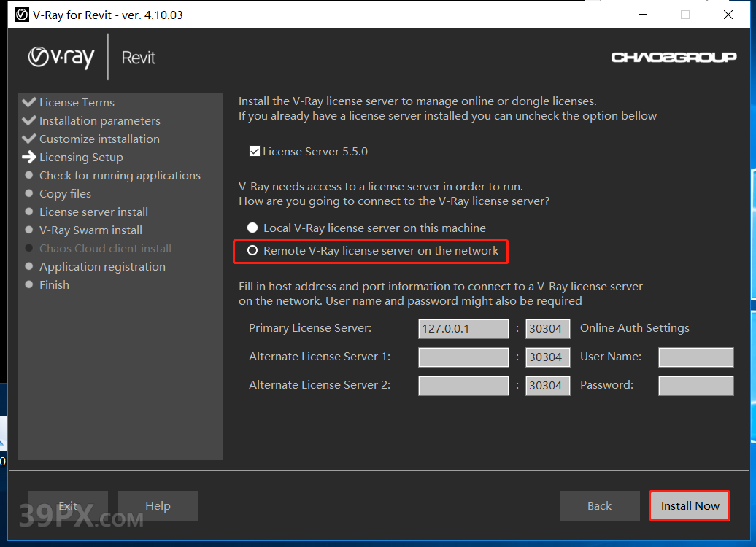This screenshot has width=756, height=547.
Task: Click the License Terms step
Action: tap(77, 103)
